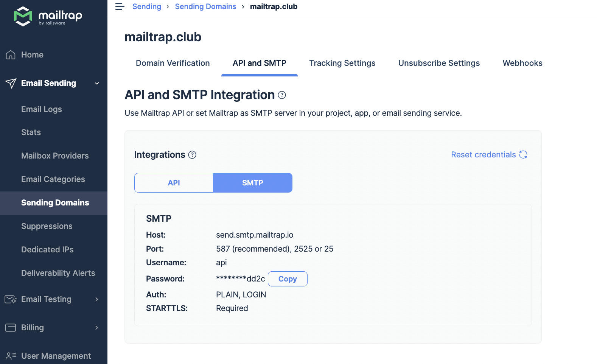Expand the Billing section chevron
Image resolution: width=597 pixels, height=364 pixels.
click(97, 328)
